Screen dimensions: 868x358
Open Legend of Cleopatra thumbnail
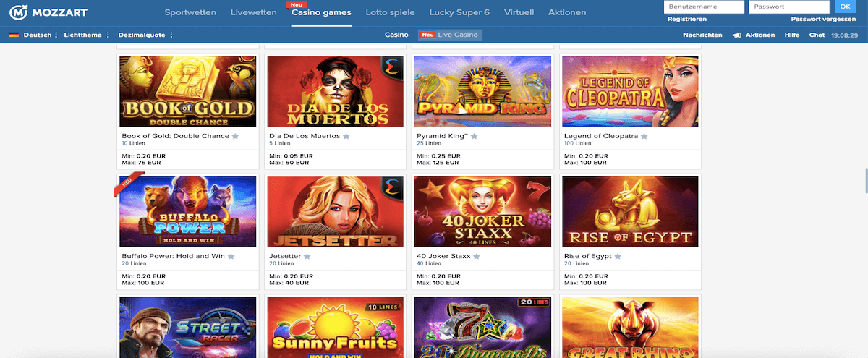(630, 92)
